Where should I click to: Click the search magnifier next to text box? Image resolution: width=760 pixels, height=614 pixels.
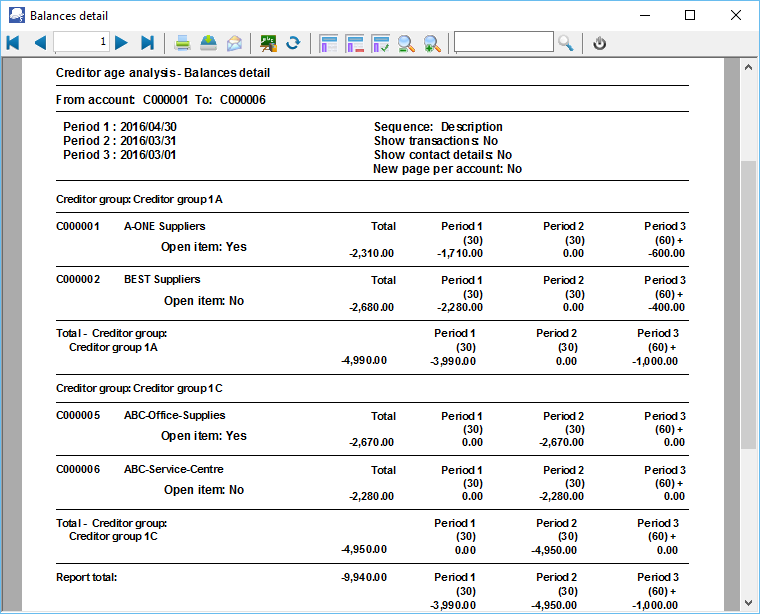tap(566, 43)
